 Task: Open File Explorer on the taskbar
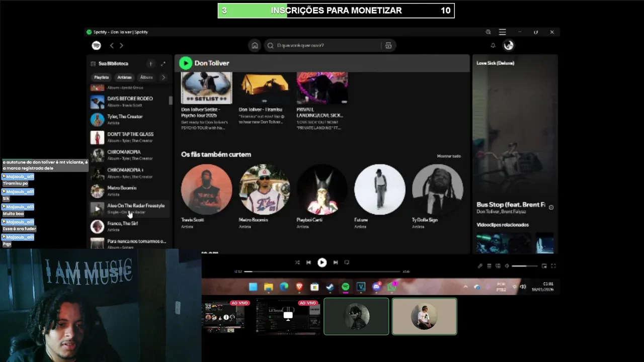click(x=269, y=287)
